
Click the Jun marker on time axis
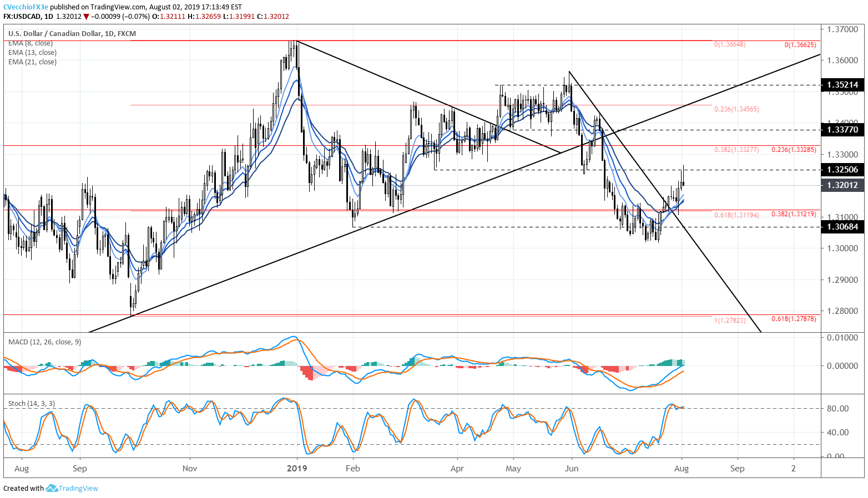pyautogui.click(x=572, y=469)
